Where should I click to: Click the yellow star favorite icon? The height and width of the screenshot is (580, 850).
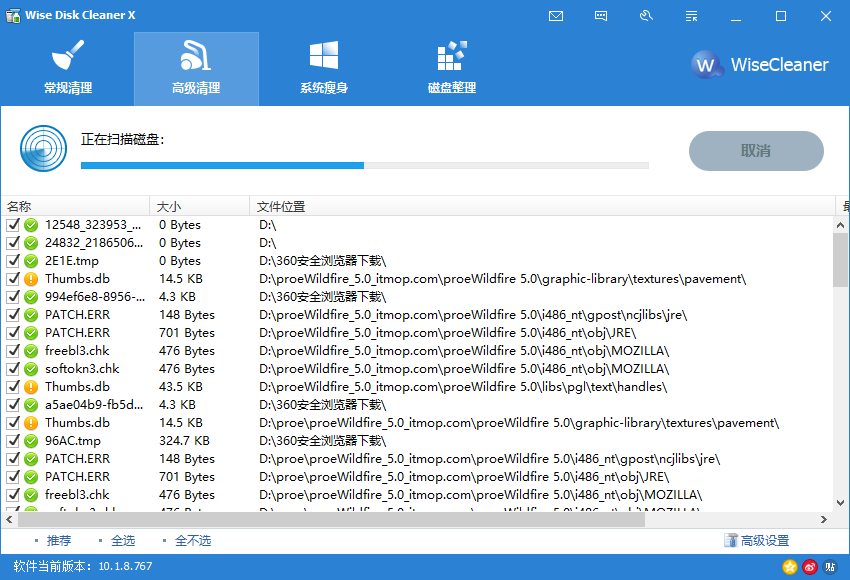[x=790, y=567]
